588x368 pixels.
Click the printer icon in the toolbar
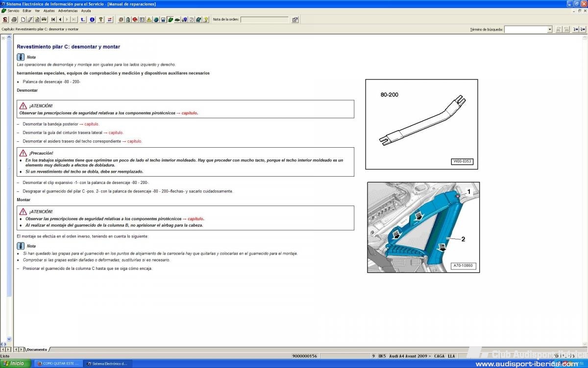tap(14, 20)
